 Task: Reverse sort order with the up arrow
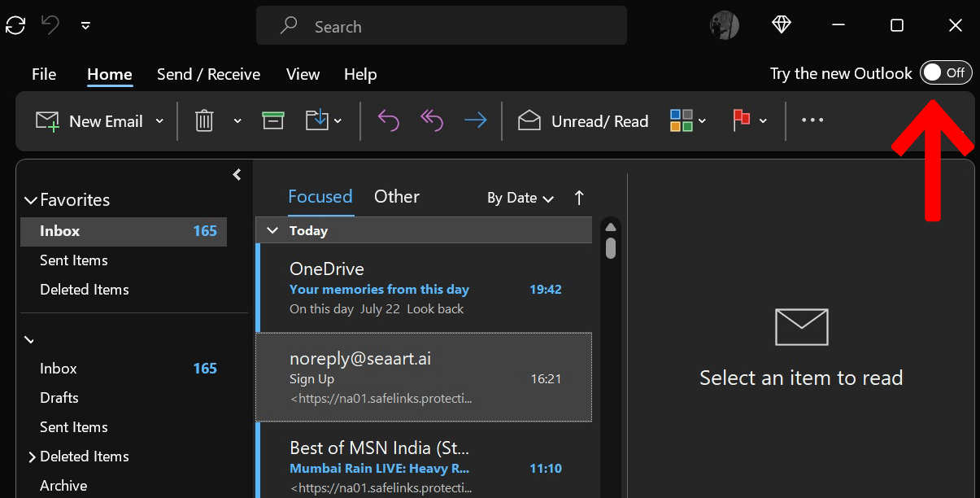tap(579, 198)
